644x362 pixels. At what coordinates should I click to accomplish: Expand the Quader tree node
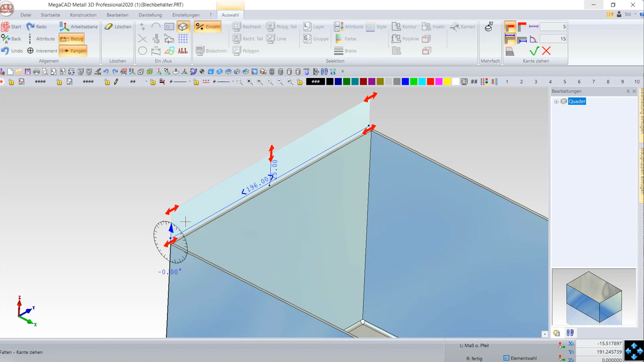[556, 102]
